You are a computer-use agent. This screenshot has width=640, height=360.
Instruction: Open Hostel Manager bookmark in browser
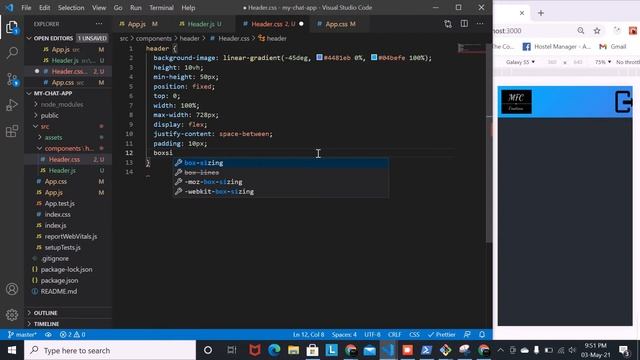tap(557, 47)
